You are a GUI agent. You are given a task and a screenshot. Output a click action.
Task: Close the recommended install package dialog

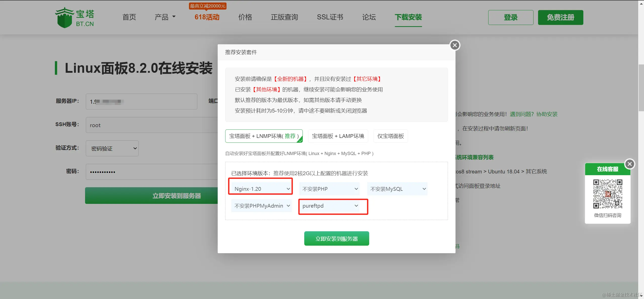click(x=454, y=45)
